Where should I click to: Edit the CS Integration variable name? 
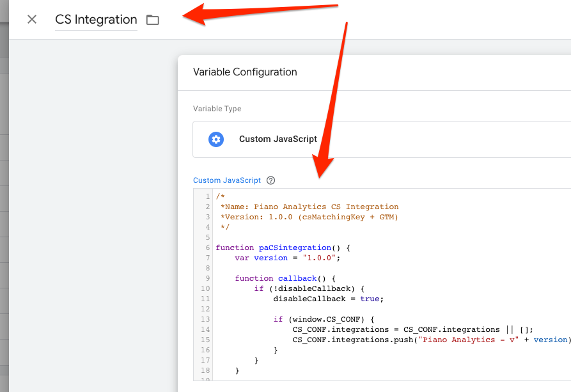(x=96, y=20)
